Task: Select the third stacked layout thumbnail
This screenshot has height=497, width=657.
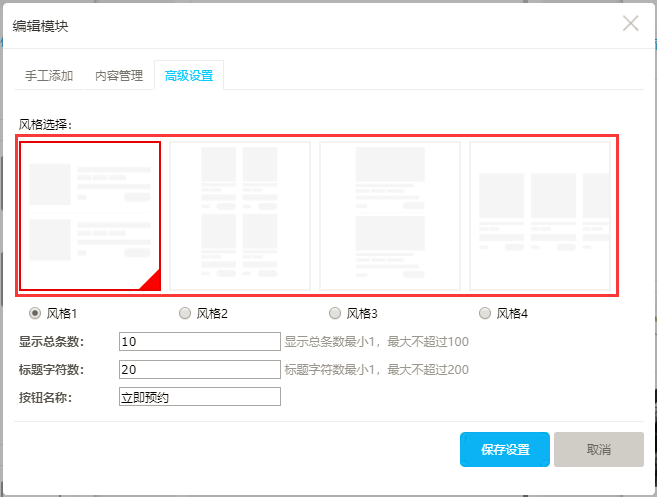Action: pyautogui.click(x=390, y=215)
